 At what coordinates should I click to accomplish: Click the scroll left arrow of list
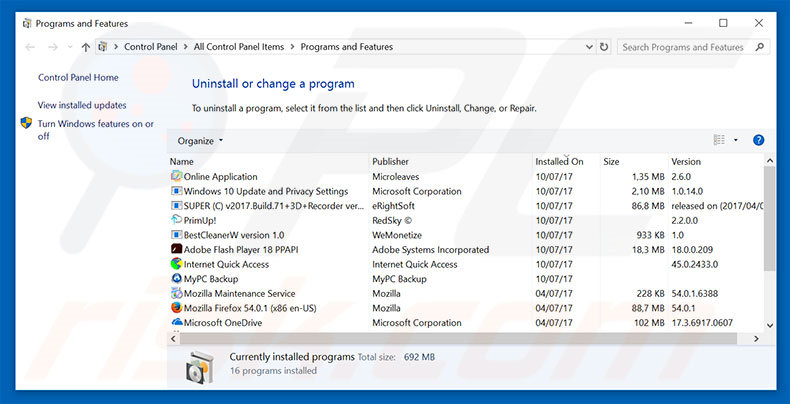pos(173,339)
